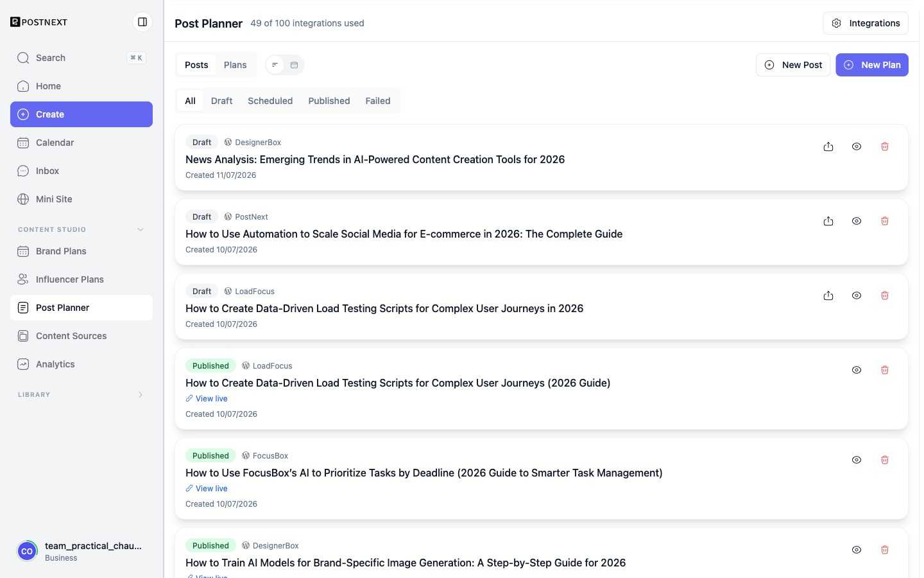
Task: Open Analytics page
Action: (x=81, y=364)
